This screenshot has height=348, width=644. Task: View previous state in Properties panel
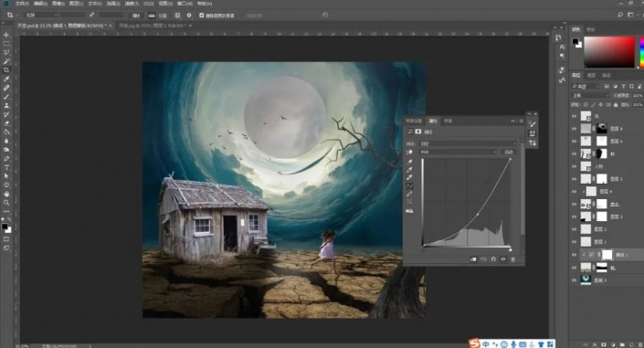coord(483,259)
